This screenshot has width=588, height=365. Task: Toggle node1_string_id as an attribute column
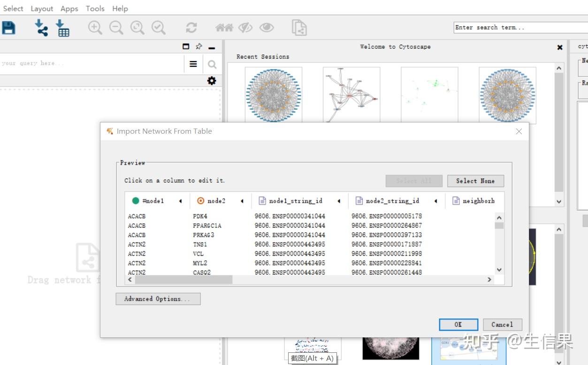click(x=261, y=200)
